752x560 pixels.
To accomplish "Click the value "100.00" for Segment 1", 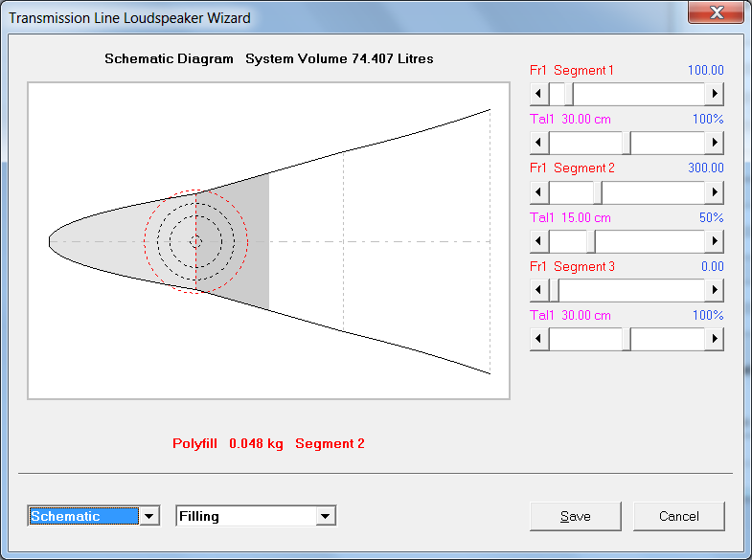I will click(705, 71).
